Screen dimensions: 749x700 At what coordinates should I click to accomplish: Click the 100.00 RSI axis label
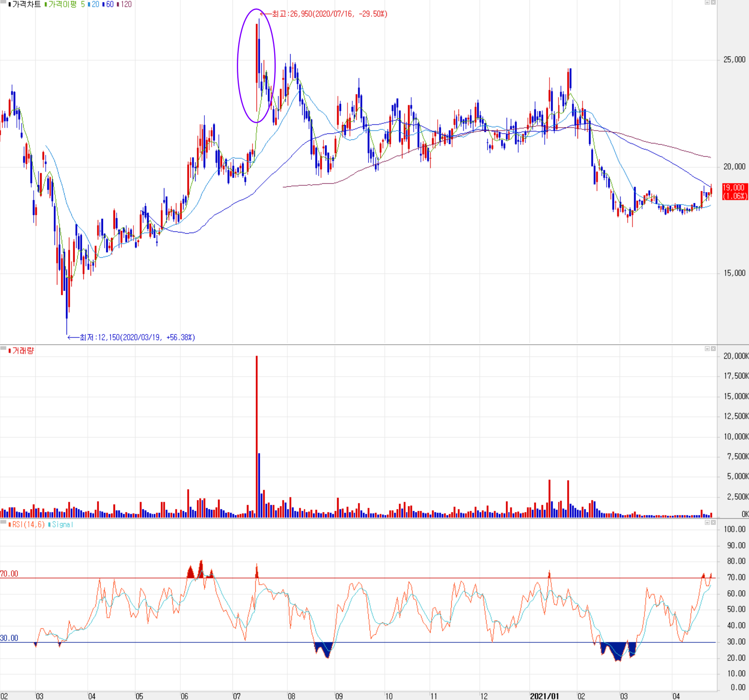tap(735, 529)
